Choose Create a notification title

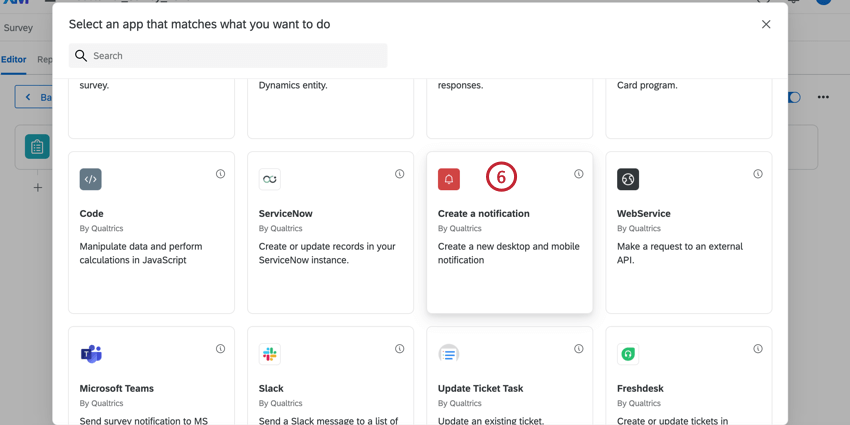point(484,214)
